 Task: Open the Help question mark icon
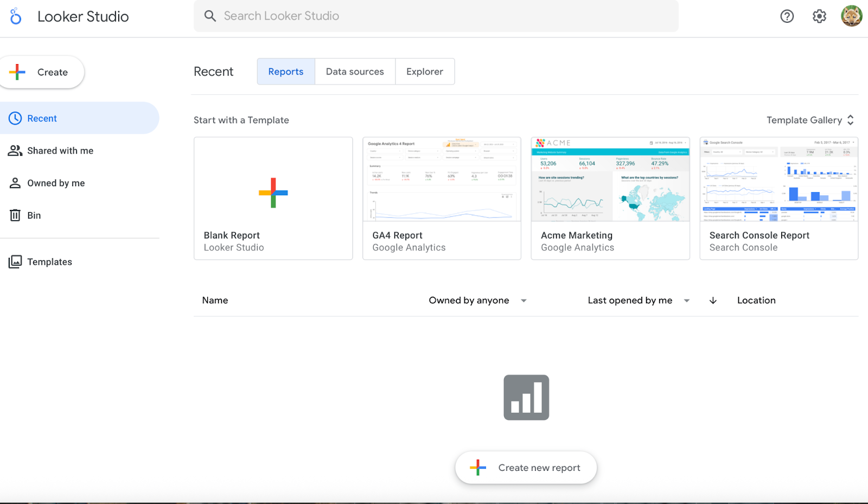[787, 16]
